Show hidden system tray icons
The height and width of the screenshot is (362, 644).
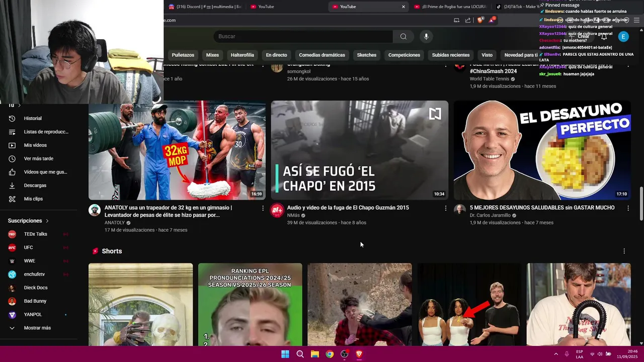point(556,354)
